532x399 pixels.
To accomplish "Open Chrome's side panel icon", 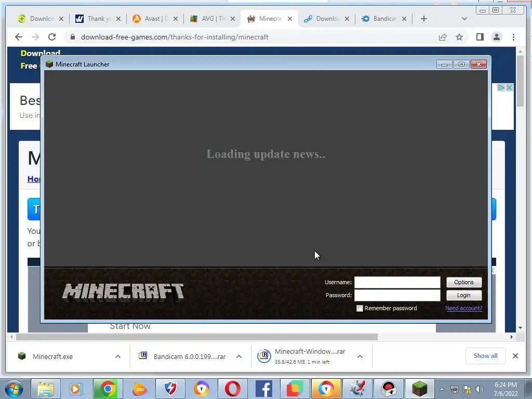I will [x=480, y=37].
